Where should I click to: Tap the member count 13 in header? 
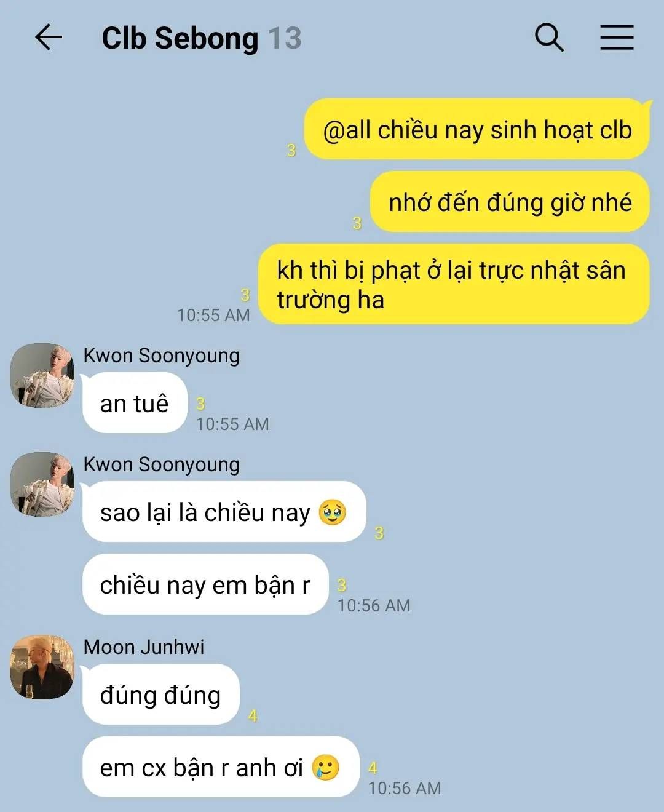tap(284, 38)
